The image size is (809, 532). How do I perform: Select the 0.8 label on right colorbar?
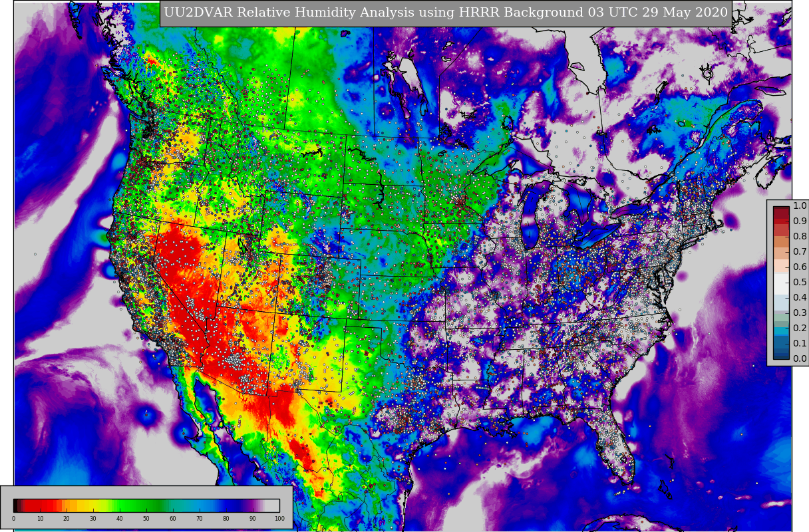pyautogui.click(x=800, y=237)
